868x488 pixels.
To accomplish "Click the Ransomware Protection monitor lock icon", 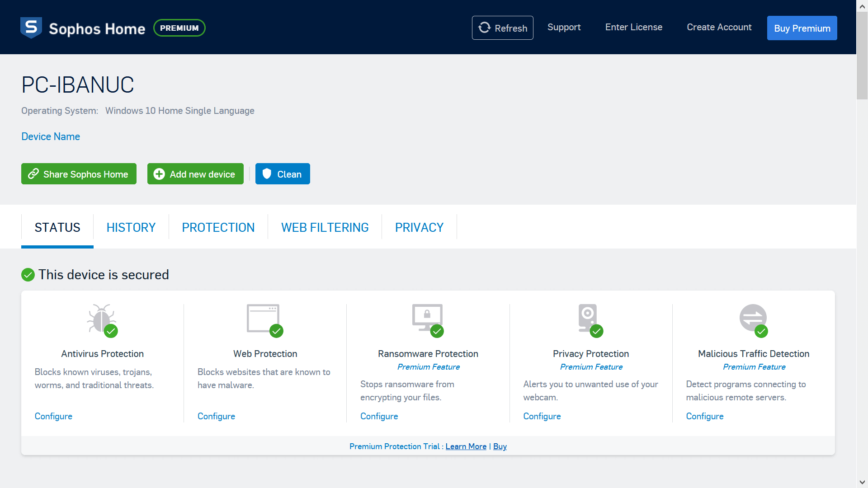I will click(x=428, y=320).
